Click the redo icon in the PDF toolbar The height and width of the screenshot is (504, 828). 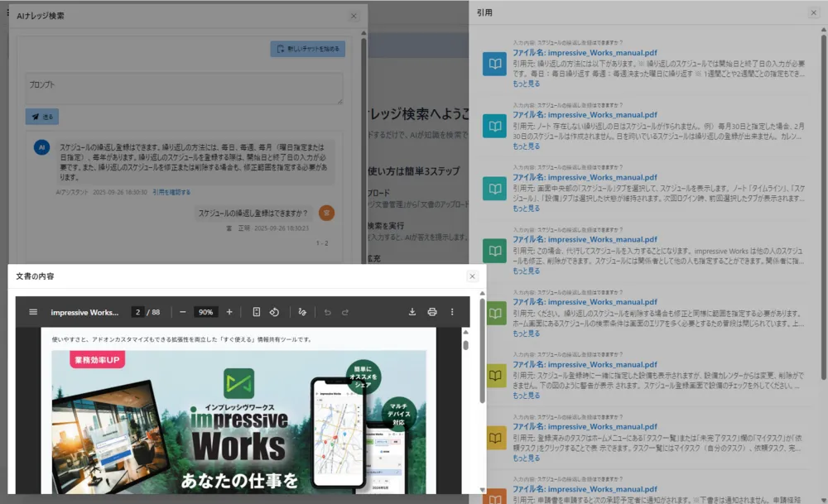[x=345, y=311]
